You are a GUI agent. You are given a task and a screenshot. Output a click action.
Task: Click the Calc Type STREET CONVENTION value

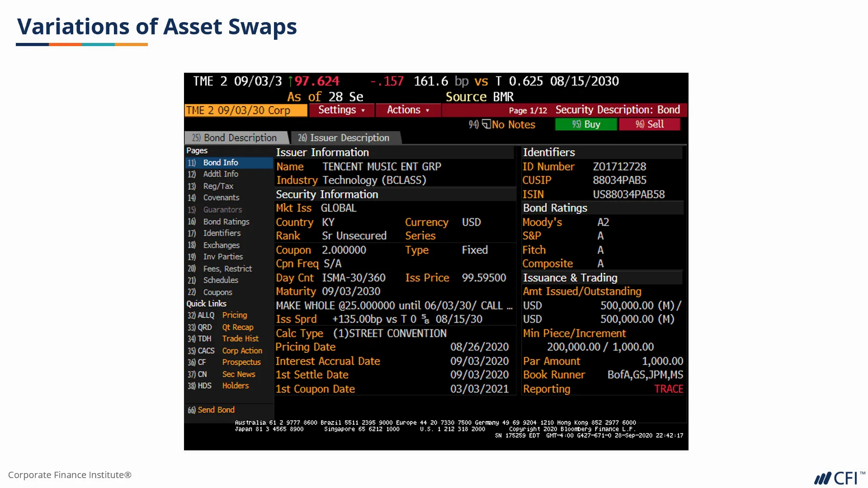pyautogui.click(x=390, y=333)
